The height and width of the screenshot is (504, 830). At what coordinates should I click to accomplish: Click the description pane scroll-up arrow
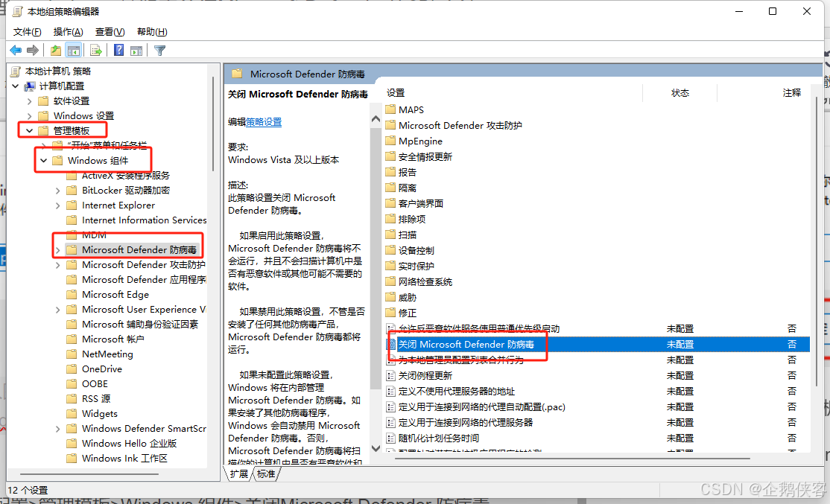(x=376, y=119)
